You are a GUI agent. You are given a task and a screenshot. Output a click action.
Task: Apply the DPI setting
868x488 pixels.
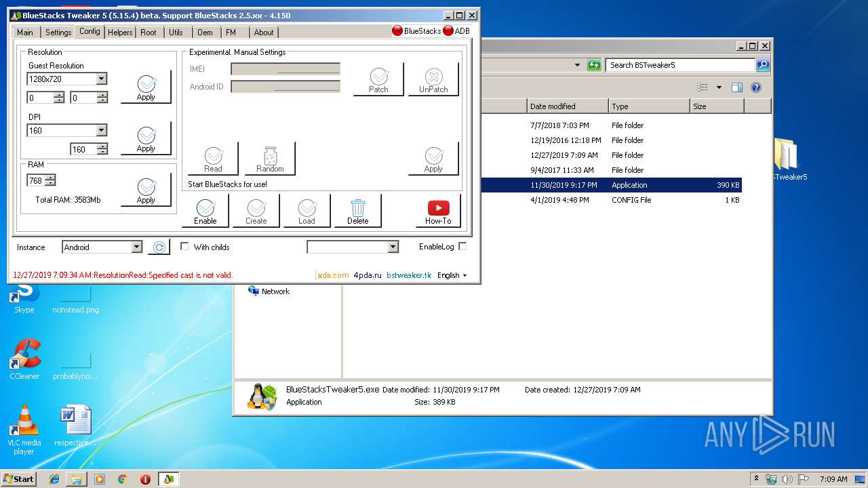tap(146, 139)
